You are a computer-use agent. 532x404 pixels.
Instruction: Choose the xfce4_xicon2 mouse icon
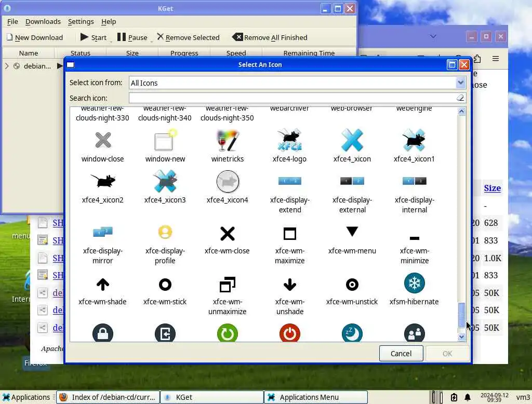[103, 181]
